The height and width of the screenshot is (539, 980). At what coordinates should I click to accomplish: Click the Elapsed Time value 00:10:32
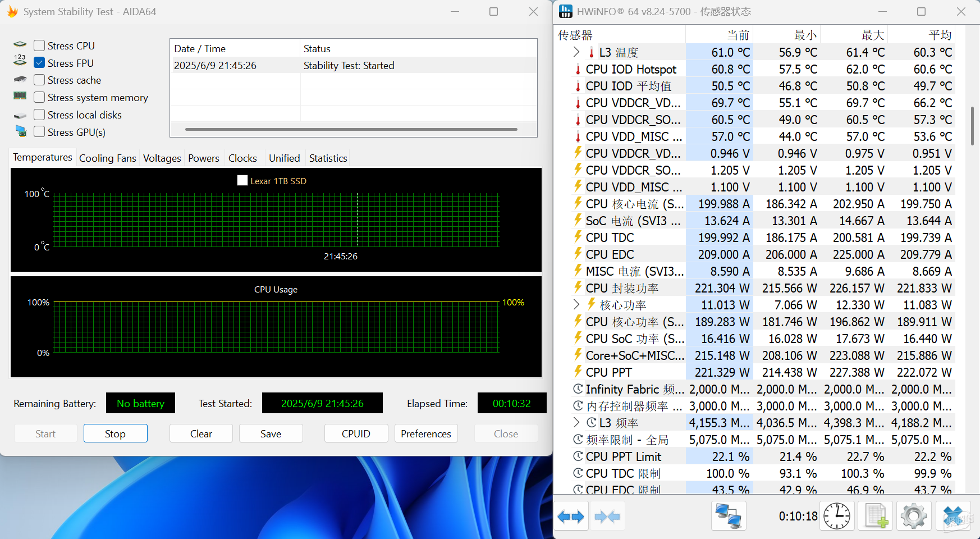tap(512, 403)
